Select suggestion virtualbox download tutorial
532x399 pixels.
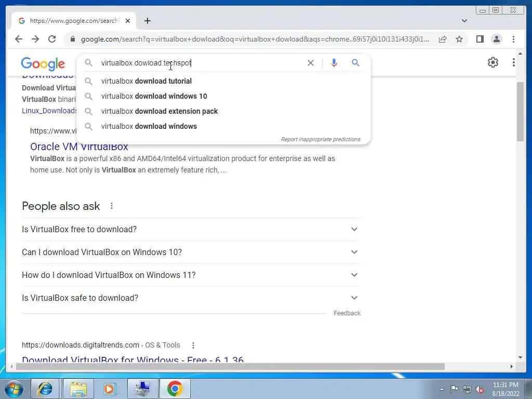tap(223, 81)
